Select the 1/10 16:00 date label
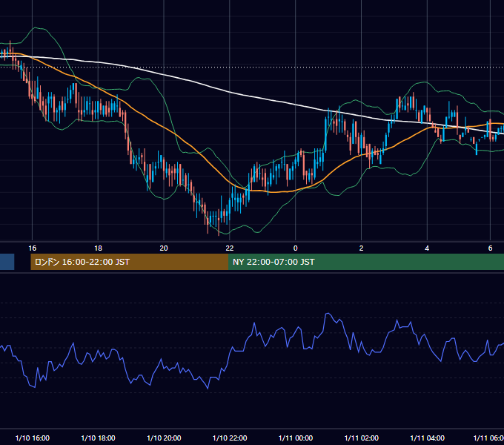Image resolution: width=504 pixels, height=445 pixels. pos(33,438)
